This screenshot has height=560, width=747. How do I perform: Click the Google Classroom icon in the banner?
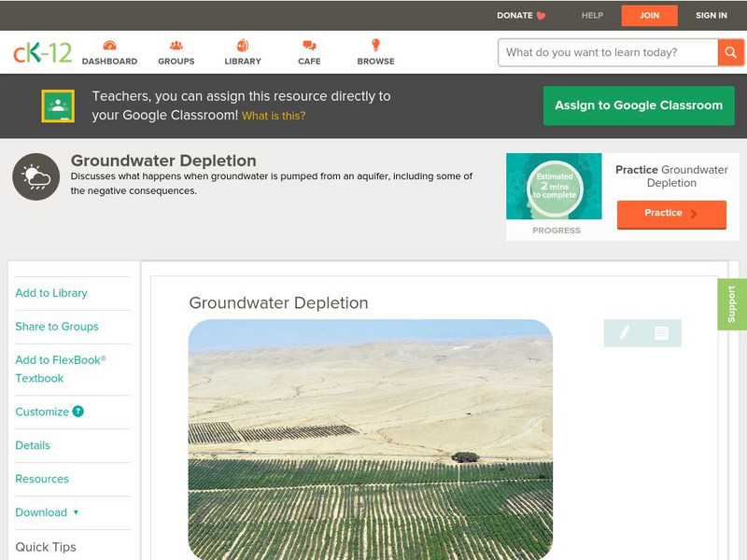point(58,105)
